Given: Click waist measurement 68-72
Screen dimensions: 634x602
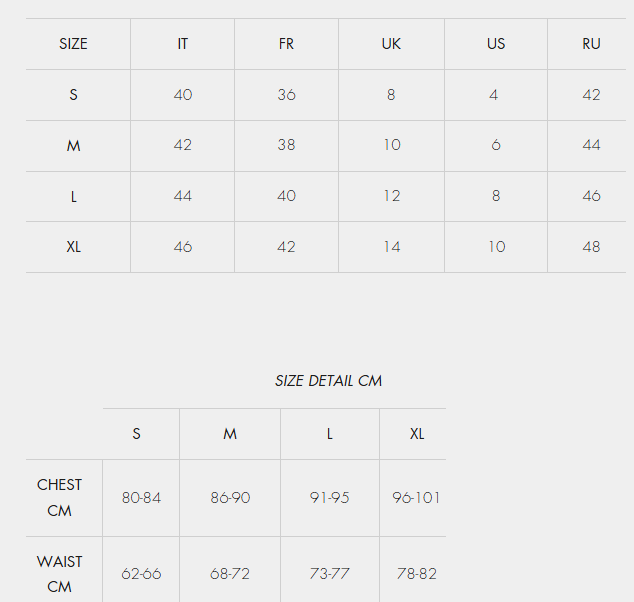Looking at the screenshot, I should [x=230, y=574].
